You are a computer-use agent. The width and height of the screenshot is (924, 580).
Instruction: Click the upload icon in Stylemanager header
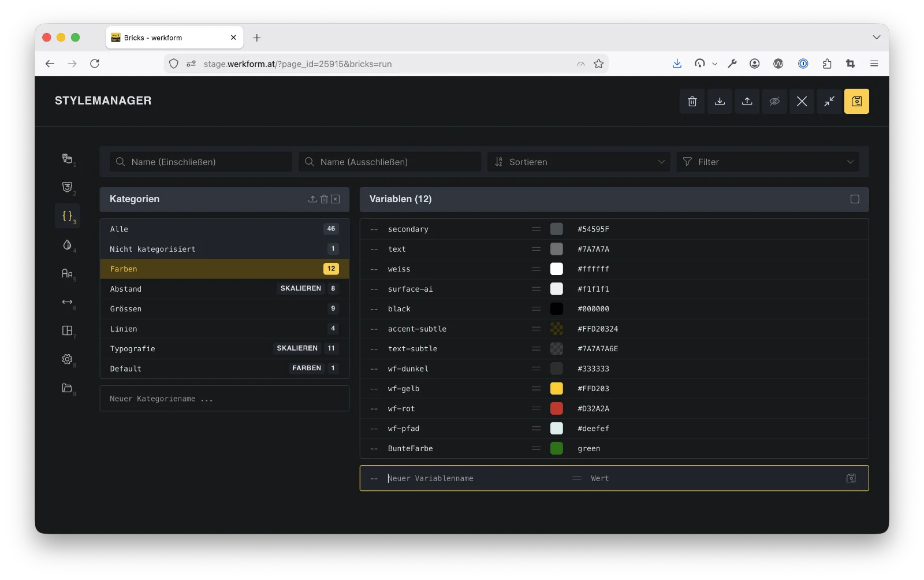click(x=747, y=101)
